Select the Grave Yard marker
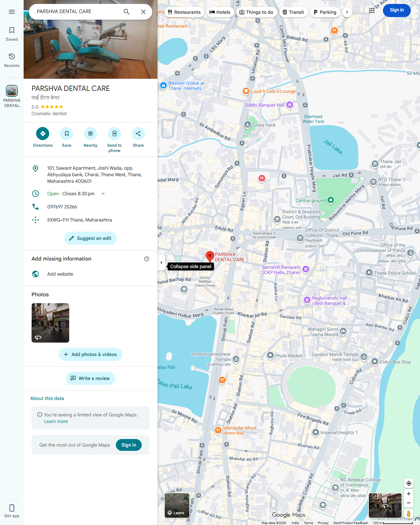 (x=248, y=125)
